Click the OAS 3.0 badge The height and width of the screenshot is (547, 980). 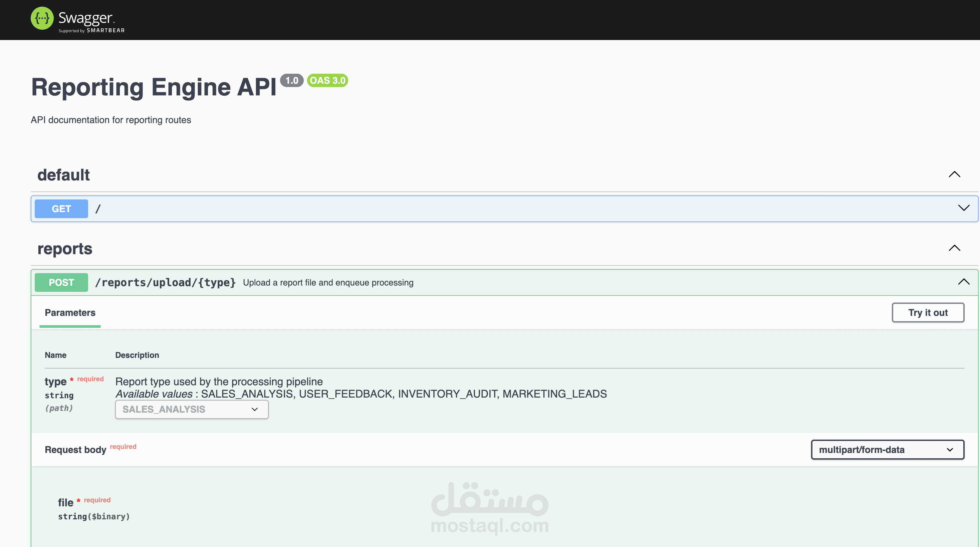coord(327,81)
